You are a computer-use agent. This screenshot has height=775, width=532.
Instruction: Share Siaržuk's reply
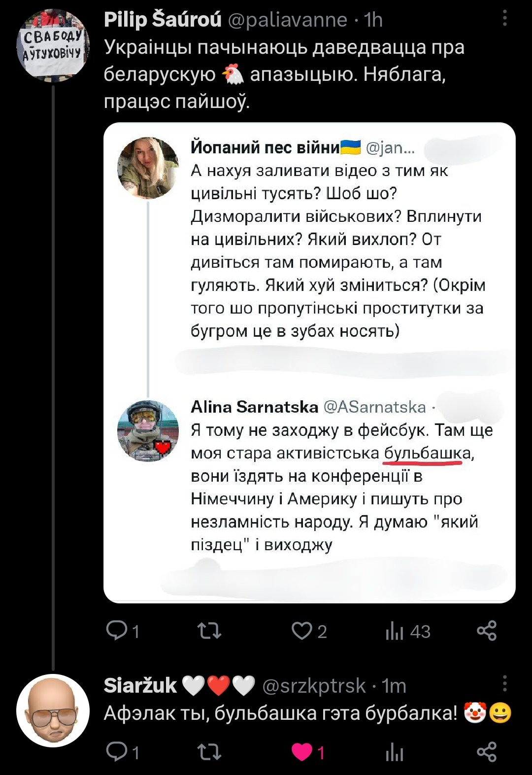(x=487, y=752)
